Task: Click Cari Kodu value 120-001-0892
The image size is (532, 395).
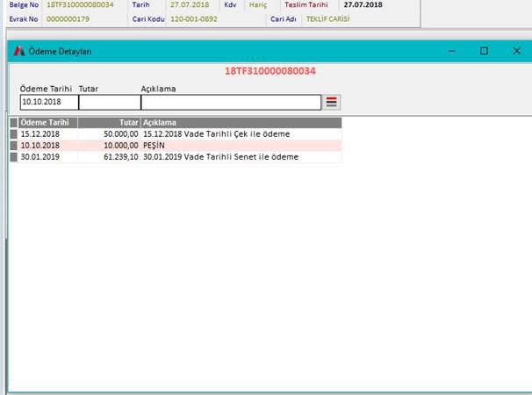Action: (194, 19)
